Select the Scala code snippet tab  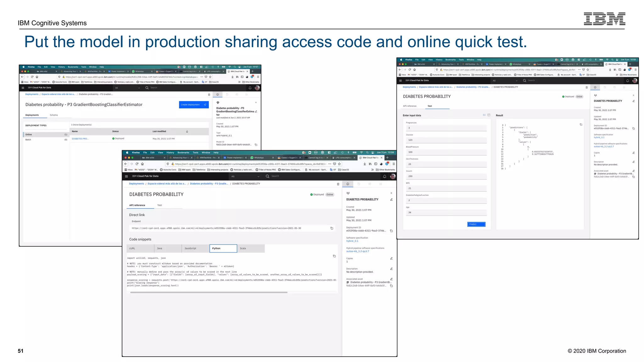(x=251, y=248)
